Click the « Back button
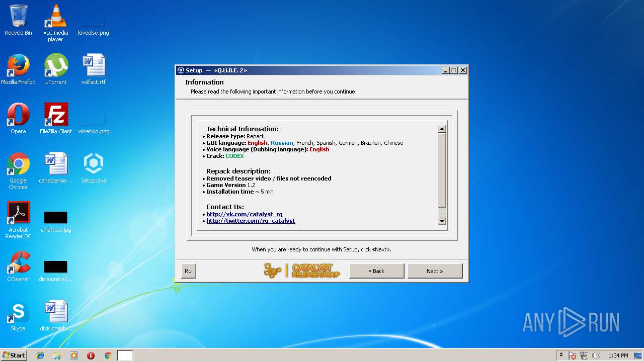 376,271
